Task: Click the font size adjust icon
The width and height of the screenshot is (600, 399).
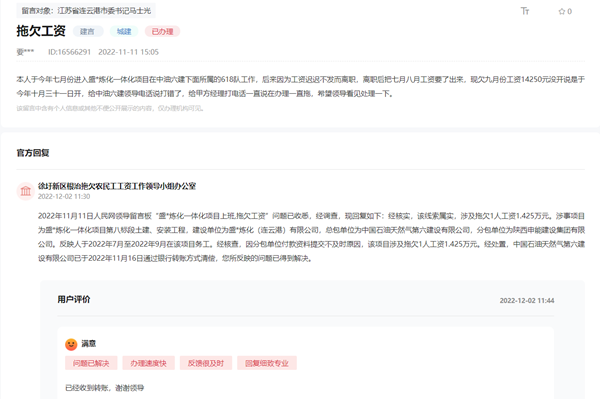Action: 525,11
